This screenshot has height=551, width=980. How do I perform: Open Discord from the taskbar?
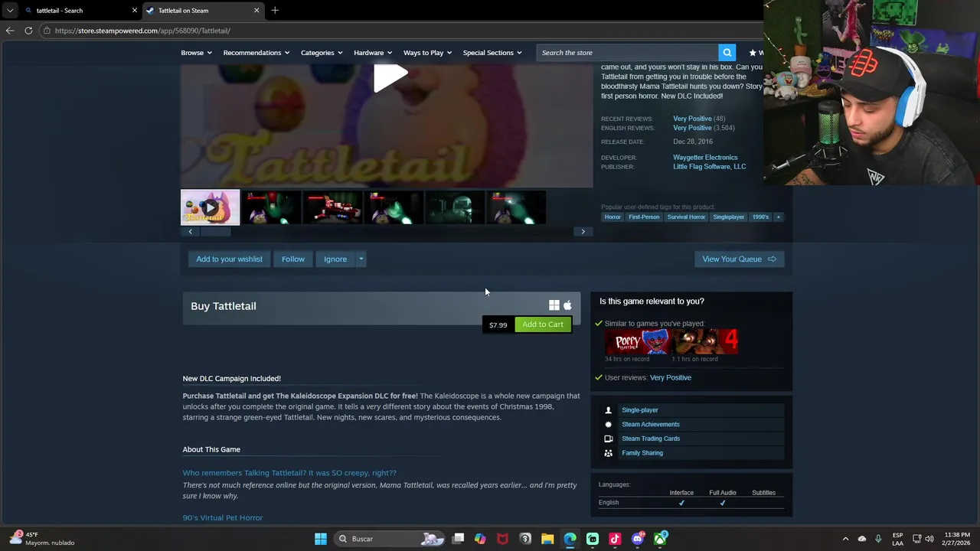[x=637, y=539]
